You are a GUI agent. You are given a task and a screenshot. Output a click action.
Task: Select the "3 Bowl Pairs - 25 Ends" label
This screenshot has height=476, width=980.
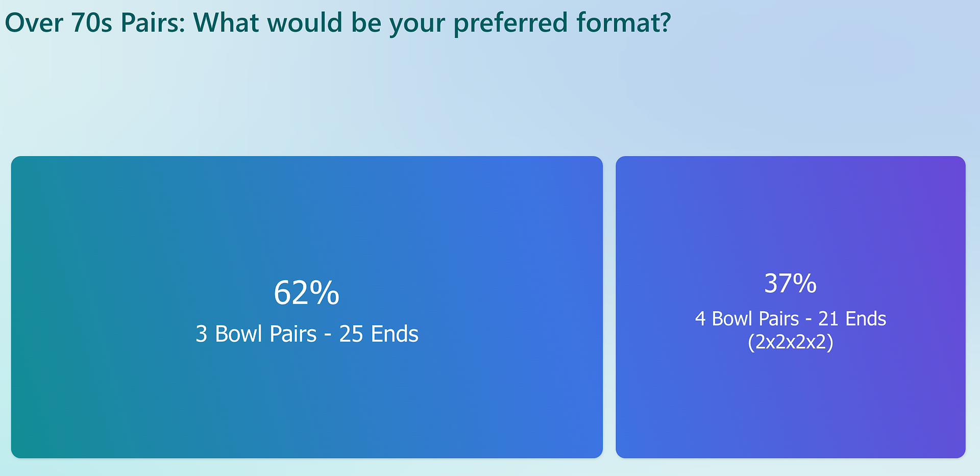click(307, 334)
